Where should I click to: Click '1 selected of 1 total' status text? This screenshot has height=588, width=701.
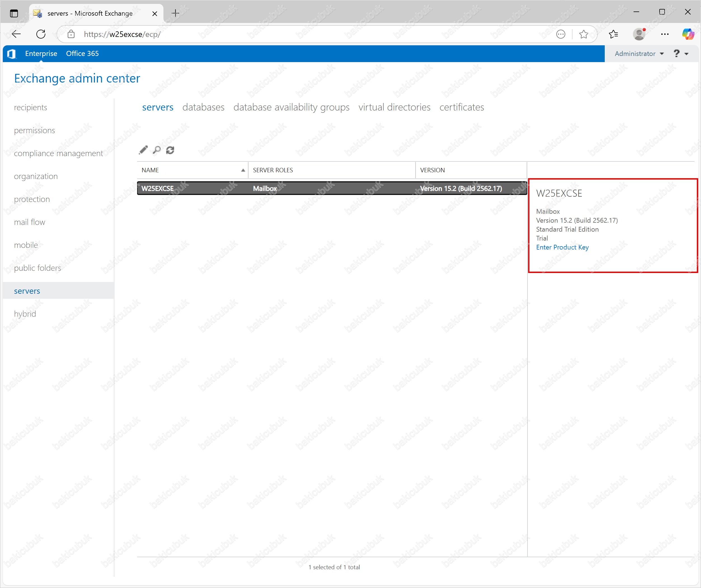pyautogui.click(x=334, y=567)
